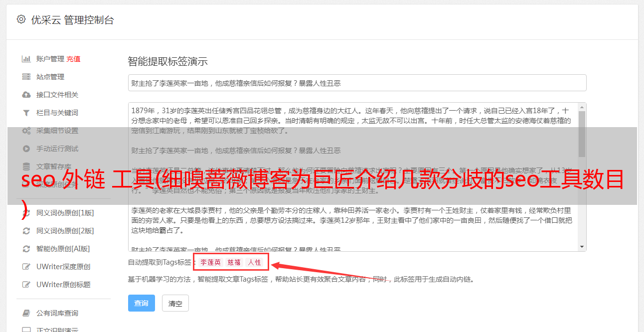Click the refresh icon beside 同义词伪原创[2版]
The height and width of the screenshot is (332, 644).
26,231
